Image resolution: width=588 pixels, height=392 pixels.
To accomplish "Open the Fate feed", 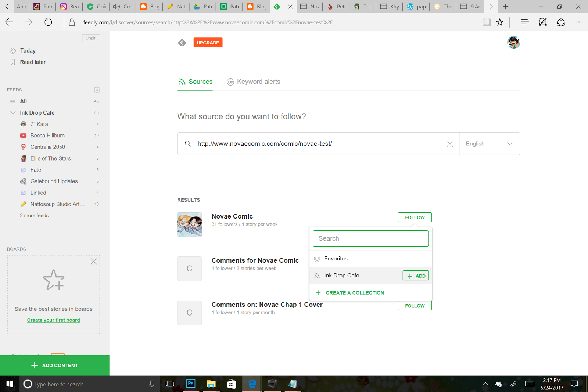I will coord(36,170).
